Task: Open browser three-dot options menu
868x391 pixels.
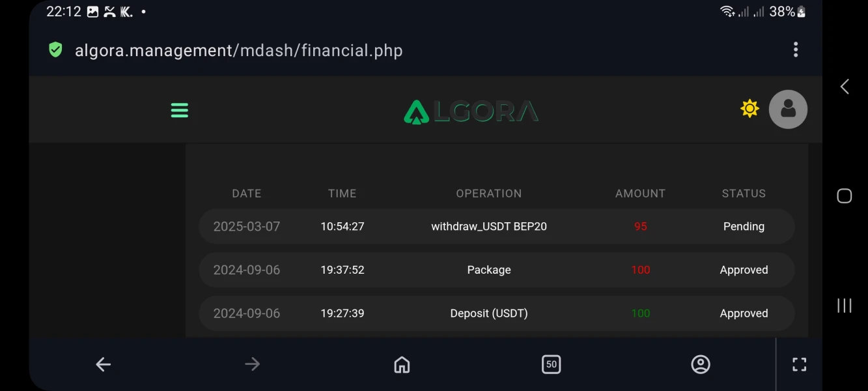Action: pyautogui.click(x=796, y=50)
